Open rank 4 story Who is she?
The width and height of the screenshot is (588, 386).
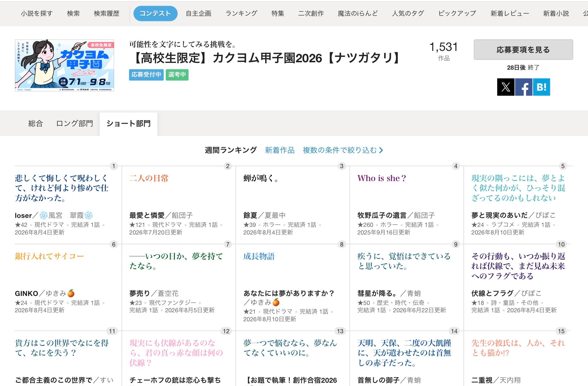click(x=381, y=178)
